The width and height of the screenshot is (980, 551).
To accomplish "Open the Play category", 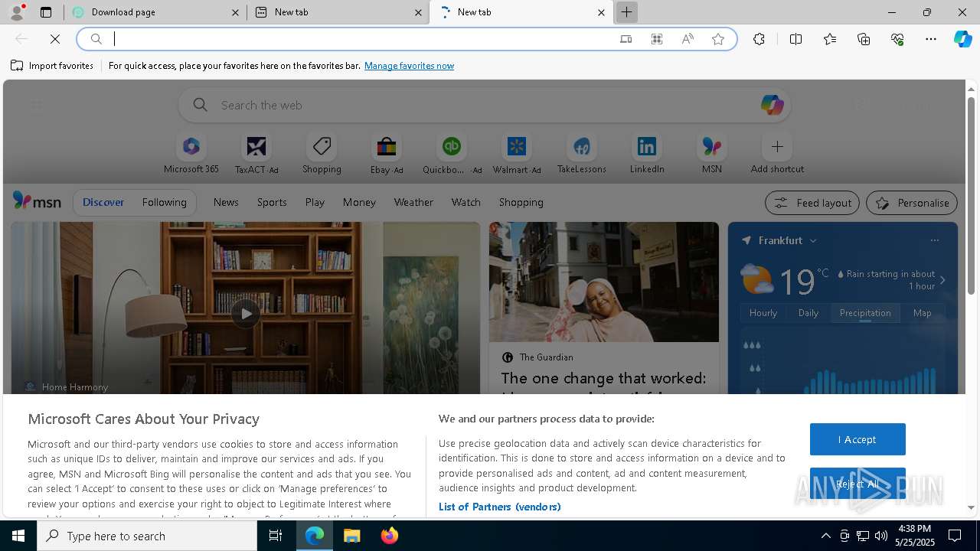I will click(315, 202).
